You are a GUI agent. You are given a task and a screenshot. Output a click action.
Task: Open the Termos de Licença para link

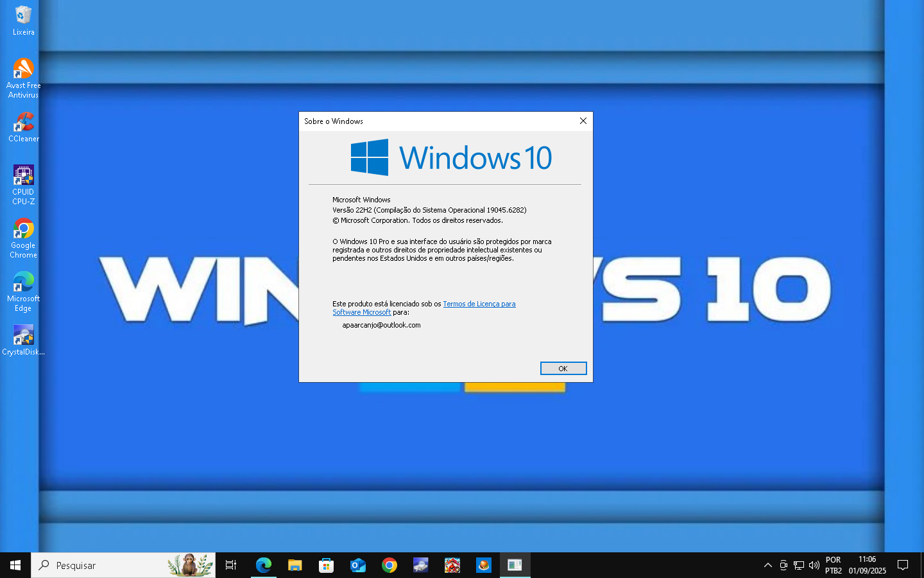pos(479,304)
